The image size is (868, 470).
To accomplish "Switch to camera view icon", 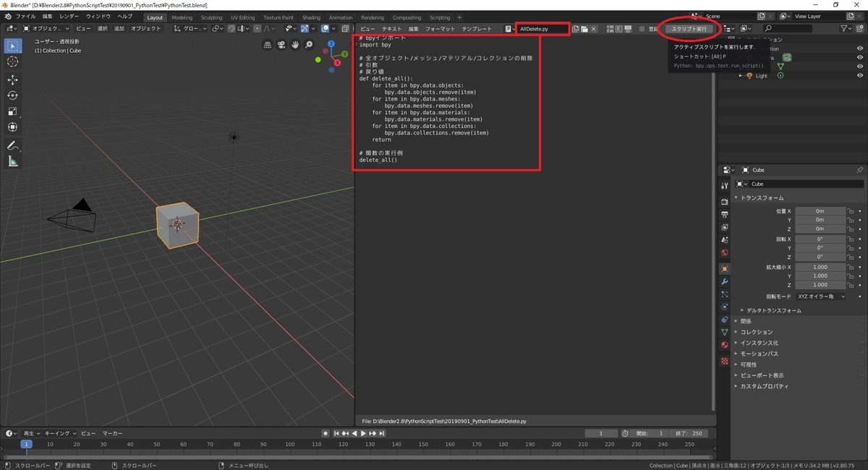I will 281,45.
